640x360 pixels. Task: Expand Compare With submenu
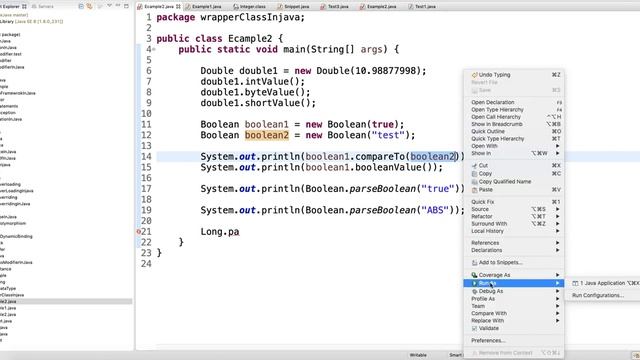pos(514,313)
